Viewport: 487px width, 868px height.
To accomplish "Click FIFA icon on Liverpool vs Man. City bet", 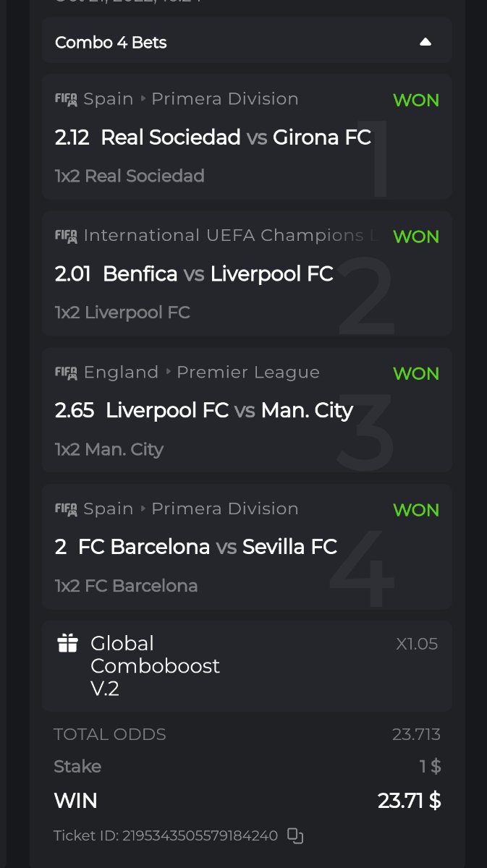I will pos(66,373).
